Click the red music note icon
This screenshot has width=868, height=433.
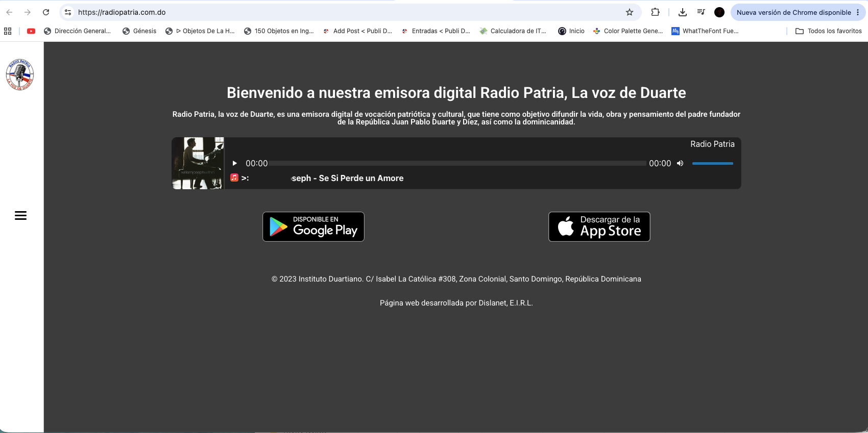coord(234,177)
